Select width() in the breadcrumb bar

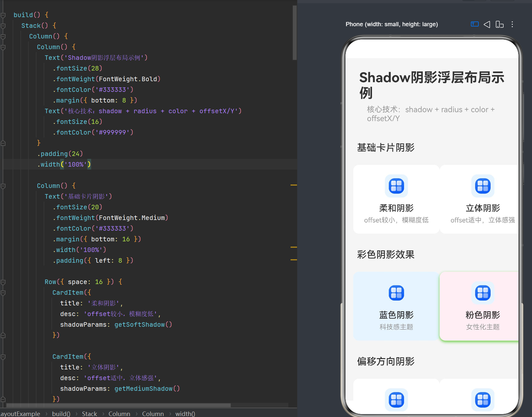[x=185, y=414]
